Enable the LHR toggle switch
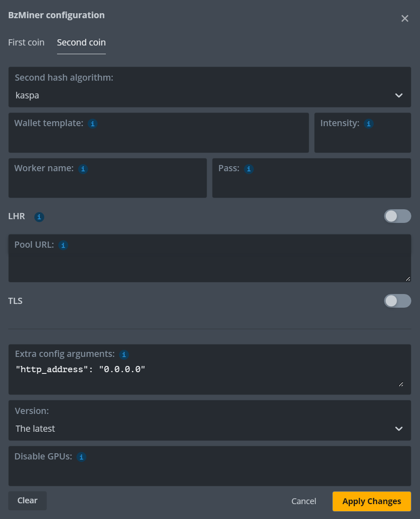420x519 pixels. click(x=397, y=216)
